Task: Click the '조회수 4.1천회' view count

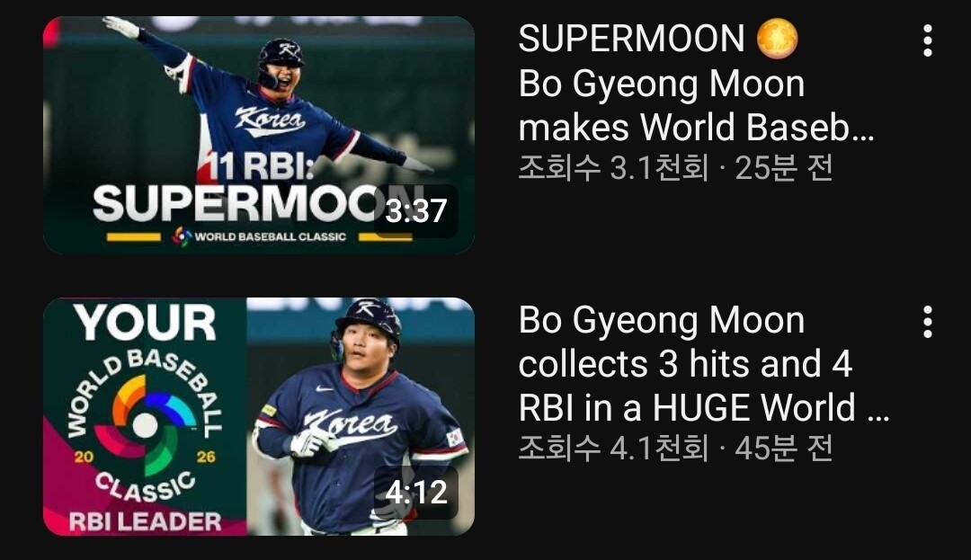Action: tap(613, 449)
